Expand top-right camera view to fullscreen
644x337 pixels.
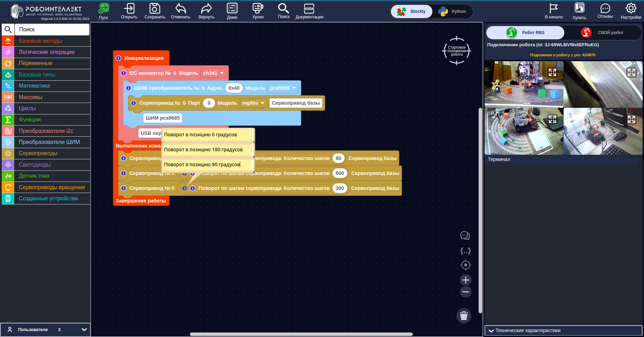pos(631,72)
